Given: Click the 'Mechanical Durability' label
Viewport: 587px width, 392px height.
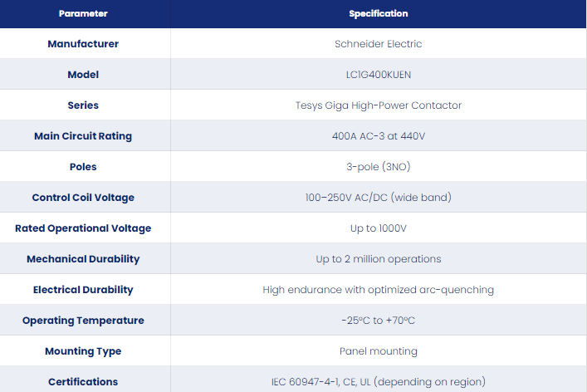Looking at the screenshot, I should 83,259.
